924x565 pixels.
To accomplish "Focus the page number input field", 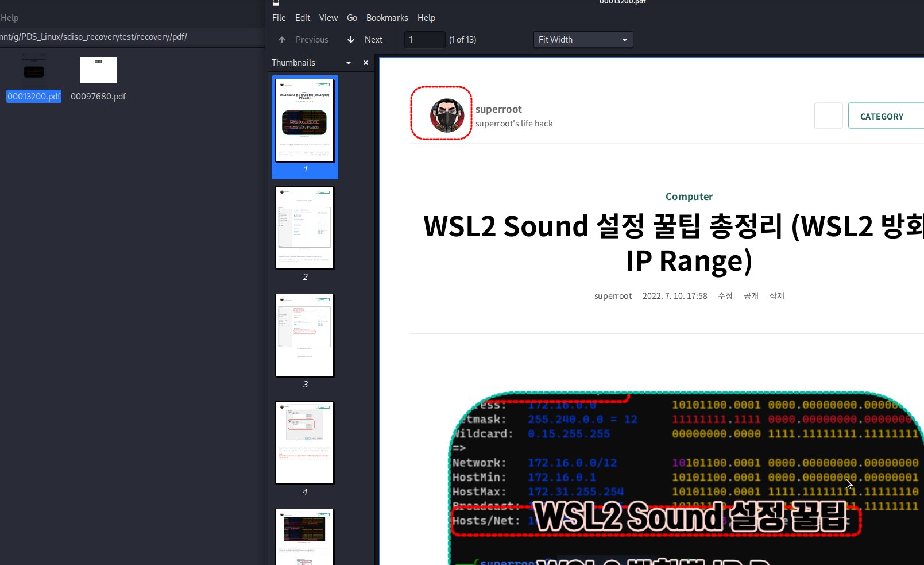I will pos(425,40).
